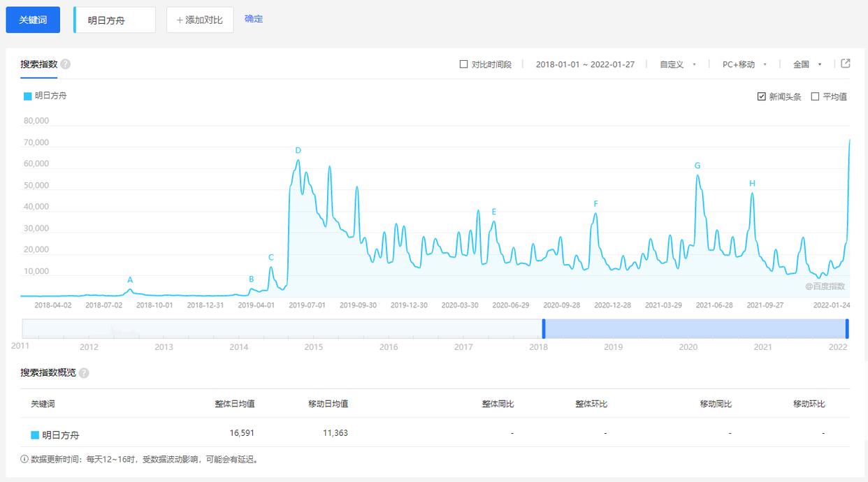Open help icon beside 搜索指数概览
This screenshot has width=868, height=482.
point(84,373)
